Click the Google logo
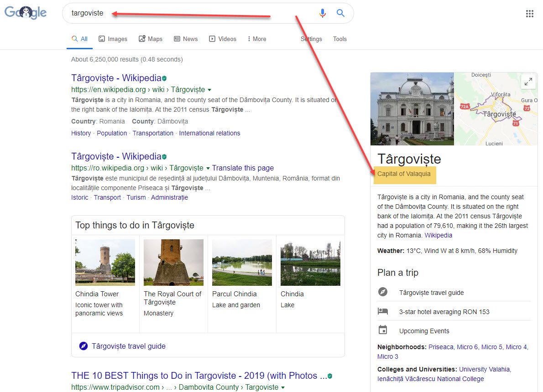The width and height of the screenshot is (543, 392). click(26, 13)
